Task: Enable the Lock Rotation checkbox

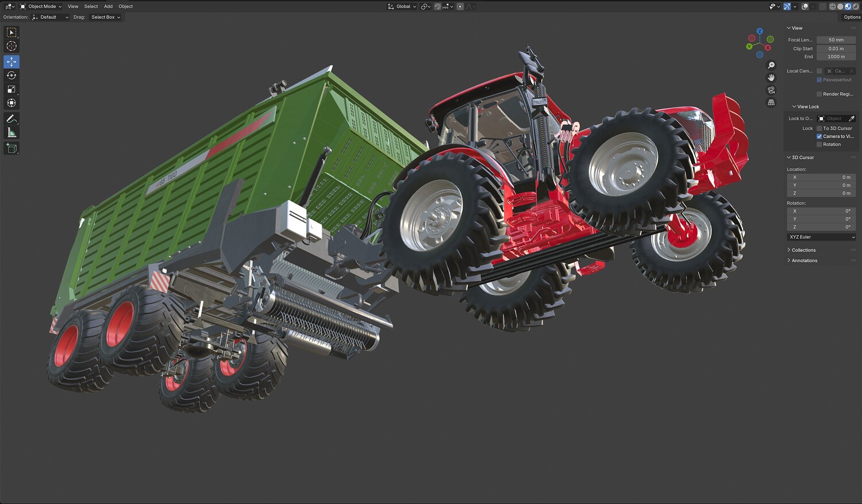Action: (819, 145)
